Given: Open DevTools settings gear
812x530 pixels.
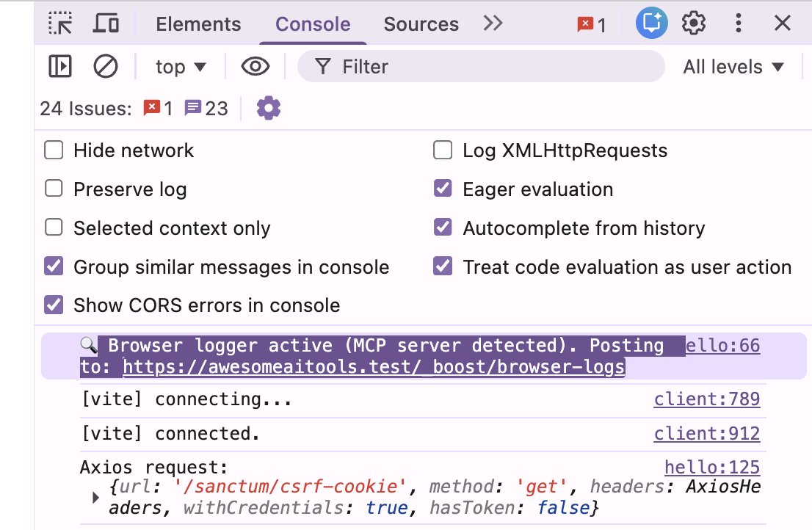Looking at the screenshot, I should pos(694,23).
